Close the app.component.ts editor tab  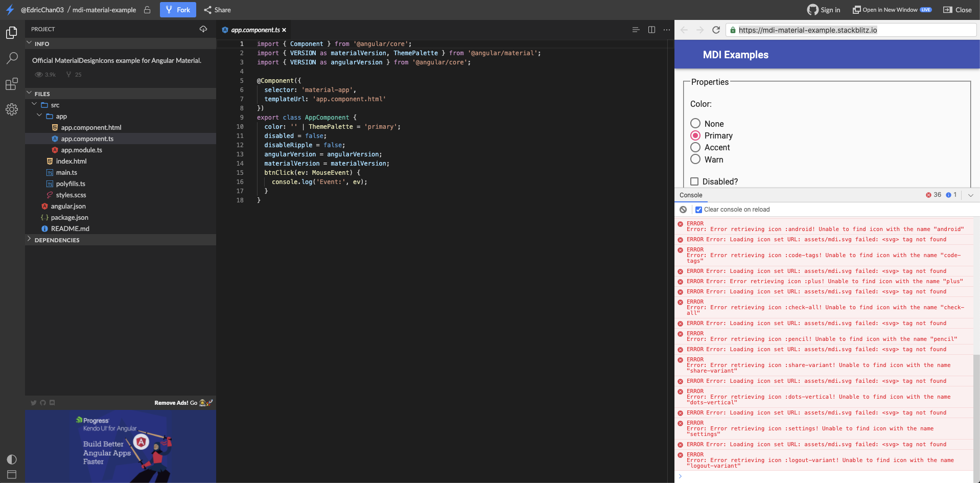click(x=284, y=30)
